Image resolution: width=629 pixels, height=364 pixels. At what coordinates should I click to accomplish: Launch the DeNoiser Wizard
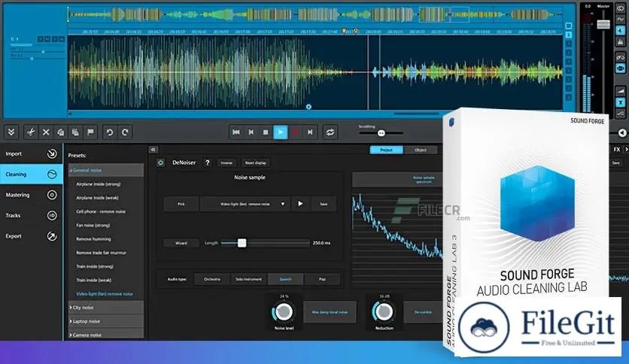181,243
